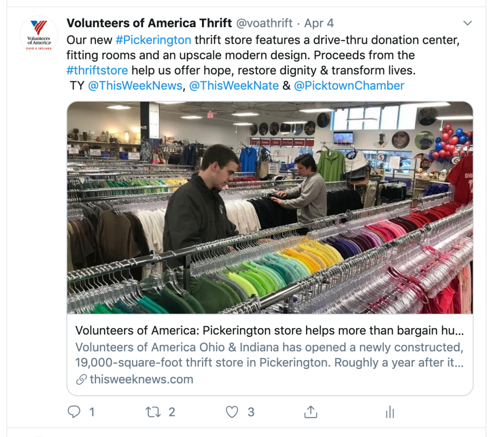Open Volunteers of America Thrift account name
The image size is (504, 437).
click(x=149, y=23)
